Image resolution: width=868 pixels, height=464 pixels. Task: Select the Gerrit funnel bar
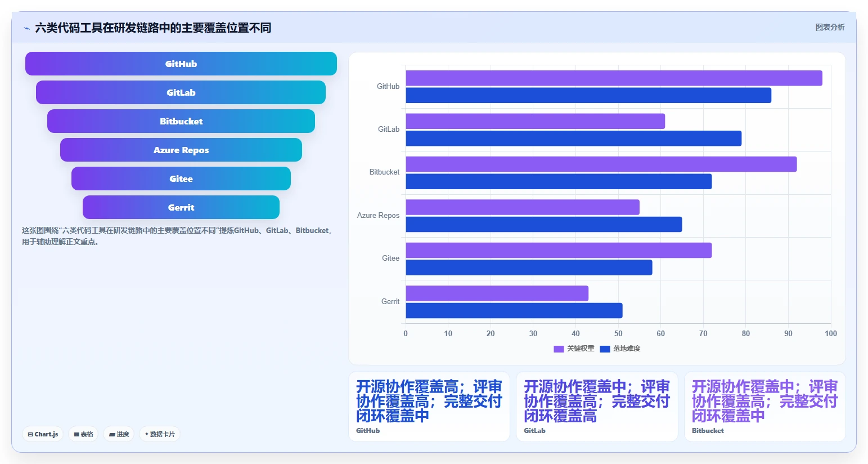pyautogui.click(x=181, y=207)
